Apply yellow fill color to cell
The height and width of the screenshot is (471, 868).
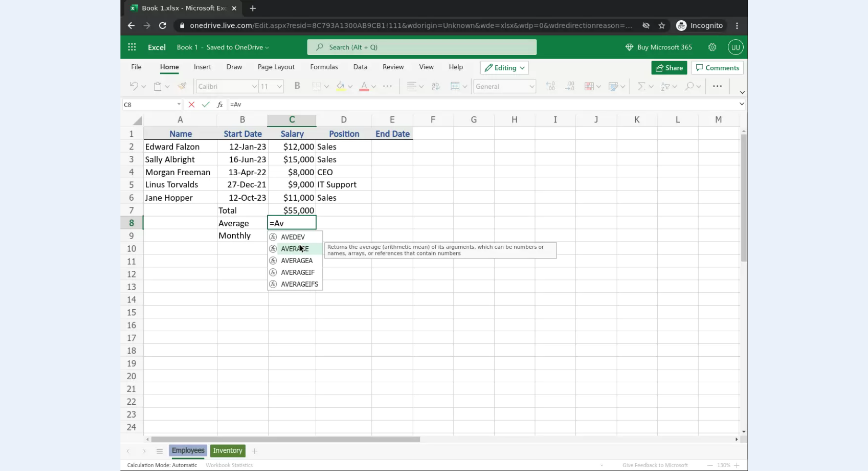[341, 86]
